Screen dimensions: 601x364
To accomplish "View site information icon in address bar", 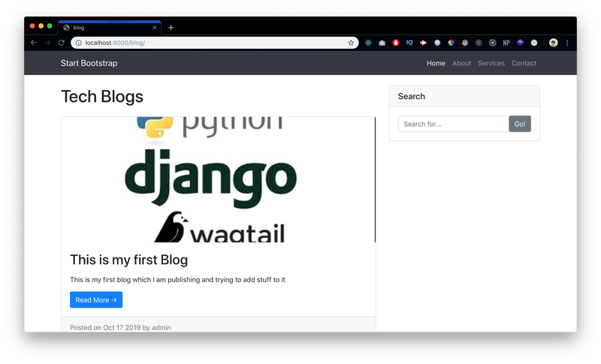I will click(x=79, y=43).
